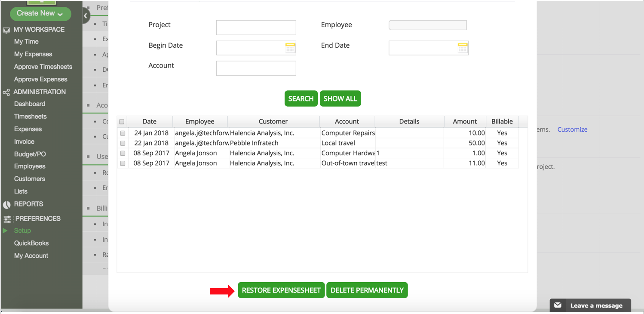The image size is (644, 314).
Task: Go to QuickBooks in sidebar
Action: pos(31,243)
